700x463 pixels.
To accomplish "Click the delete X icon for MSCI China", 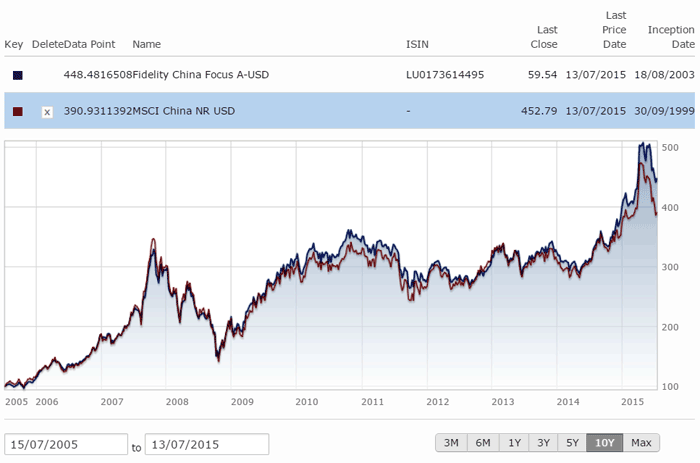I will point(46,112).
